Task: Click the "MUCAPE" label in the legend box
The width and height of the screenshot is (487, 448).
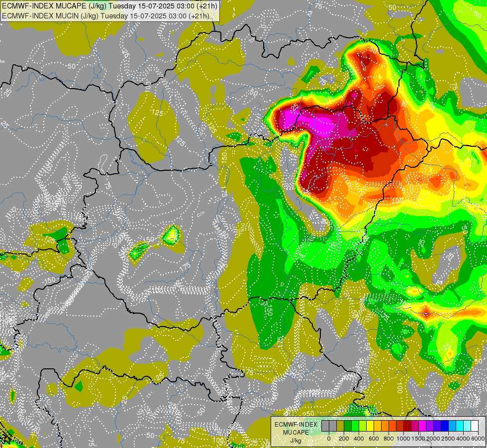Action: coord(296,433)
